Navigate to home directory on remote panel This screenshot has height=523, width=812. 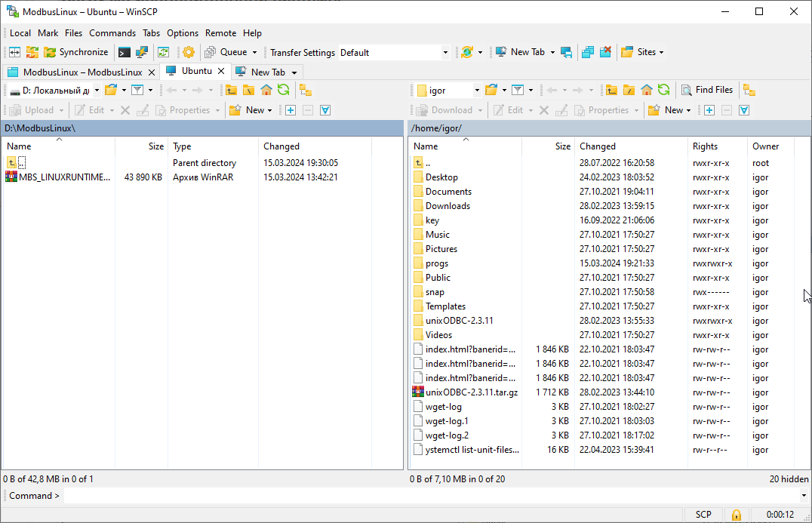click(648, 89)
